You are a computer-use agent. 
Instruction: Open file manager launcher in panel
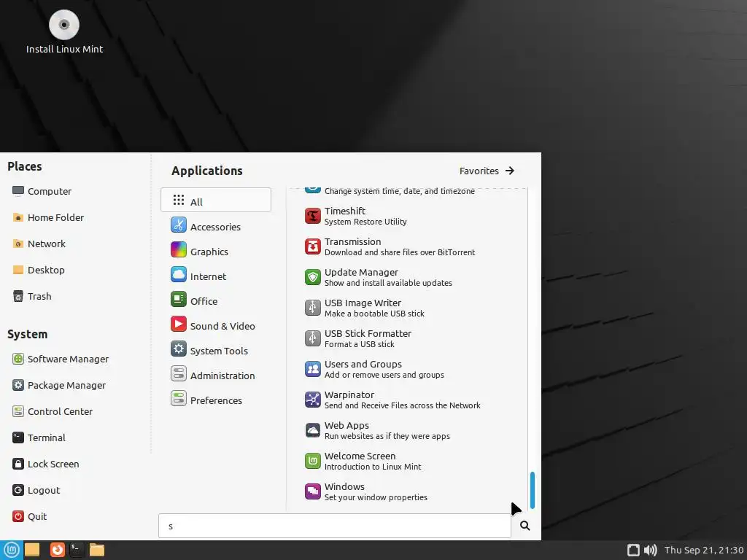pyautogui.click(x=97, y=550)
